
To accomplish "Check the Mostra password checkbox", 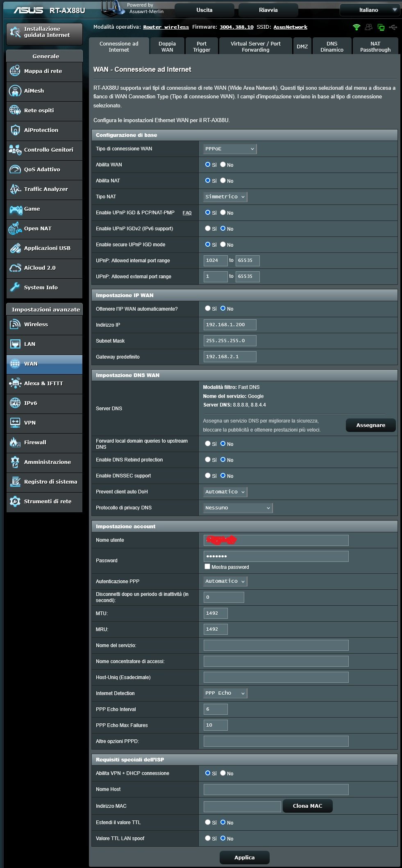I will [x=207, y=566].
